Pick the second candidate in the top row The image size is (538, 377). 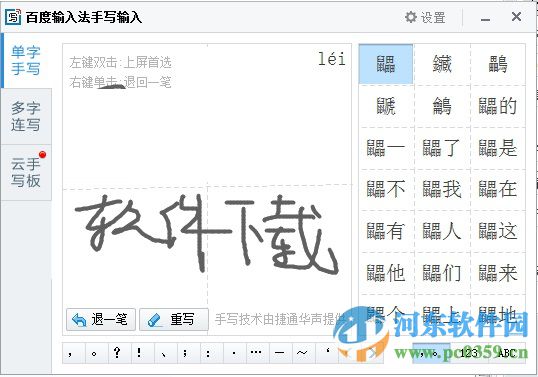(441, 64)
